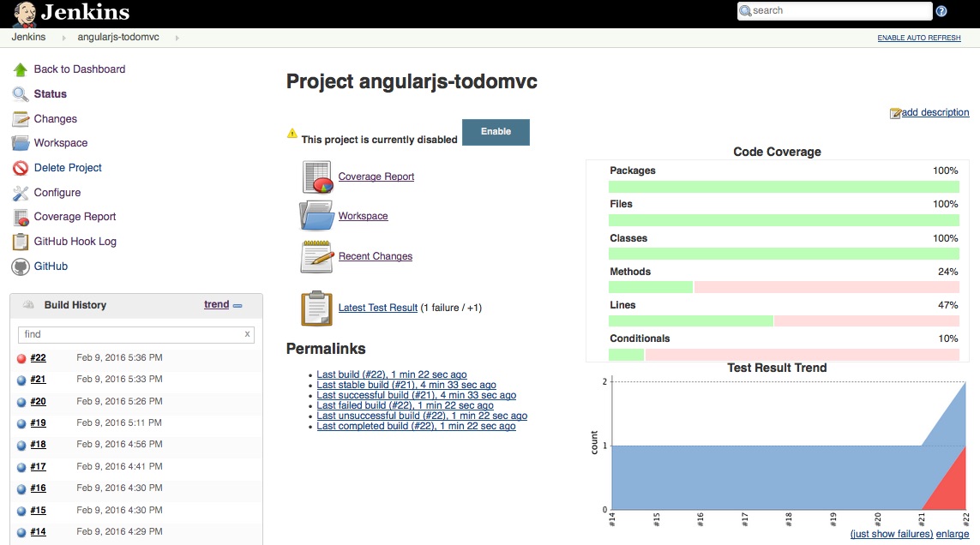Open the search help question mark icon

[941, 11]
